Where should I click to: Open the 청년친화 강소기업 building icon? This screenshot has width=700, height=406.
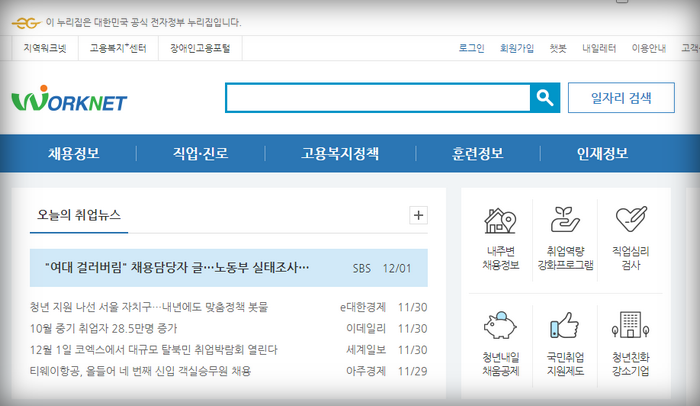point(630,325)
